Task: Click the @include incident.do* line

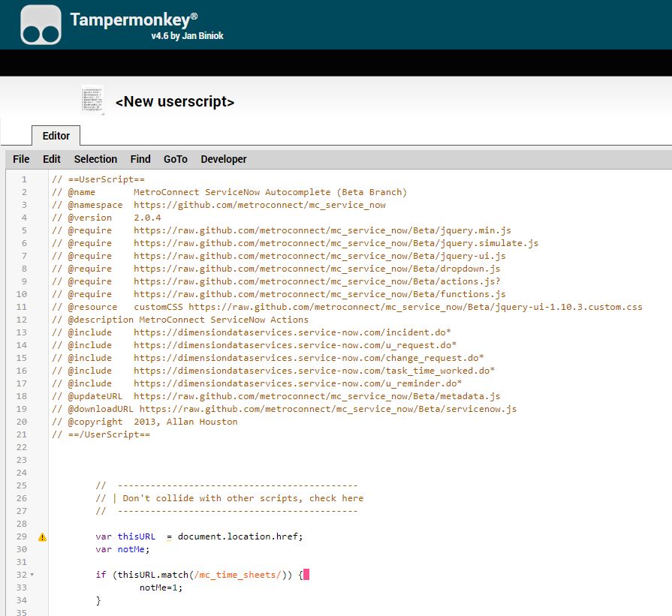Action: (251, 332)
